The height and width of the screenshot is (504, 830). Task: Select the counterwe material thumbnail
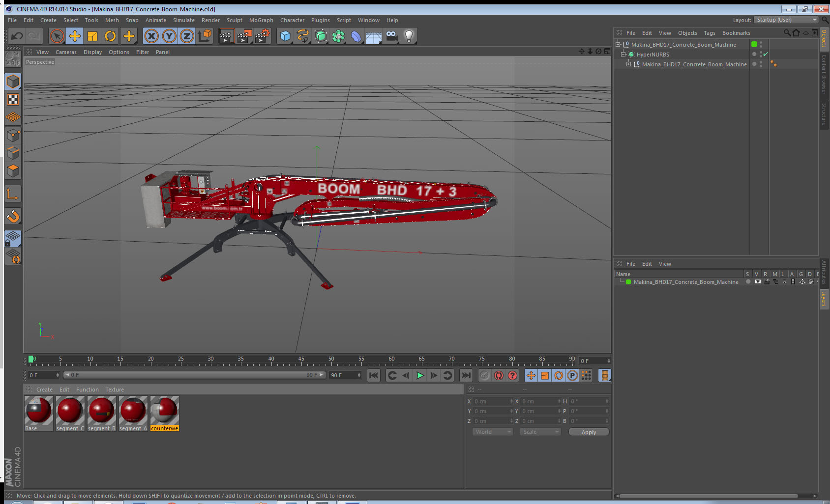point(165,414)
